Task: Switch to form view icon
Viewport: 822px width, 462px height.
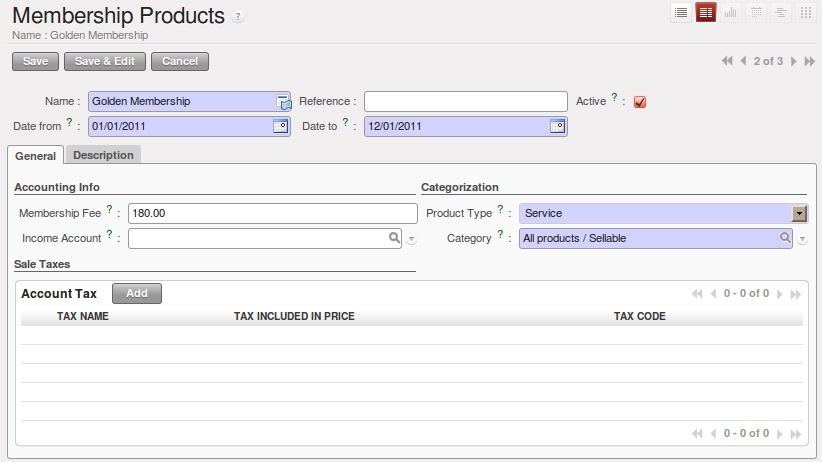Action: pyautogui.click(x=706, y=13)
